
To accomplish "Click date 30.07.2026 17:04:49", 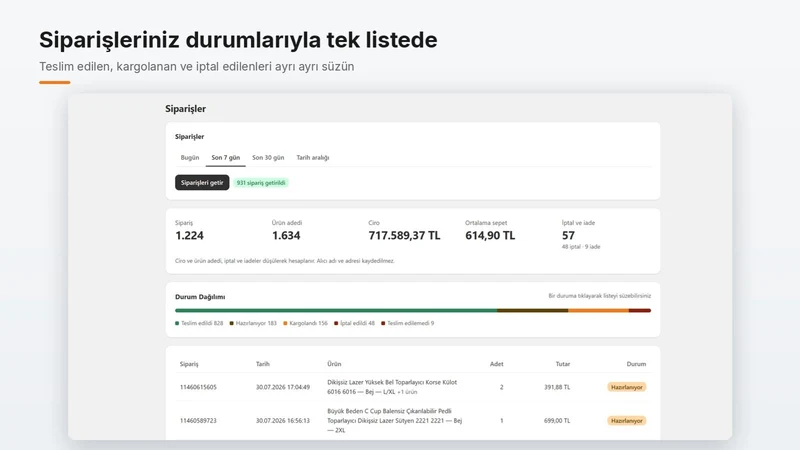I will 283,387.
